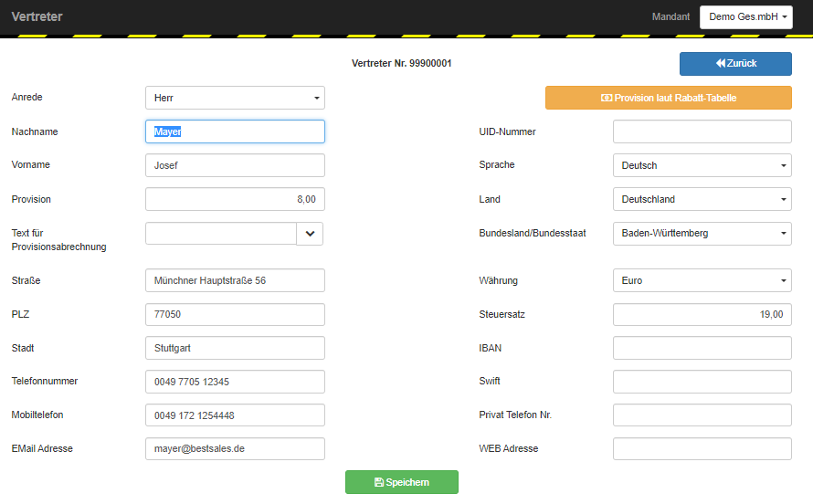Focus the Steuersatz field
The height and width of the screenshot is (504, 813).
(x=702, y=314)
